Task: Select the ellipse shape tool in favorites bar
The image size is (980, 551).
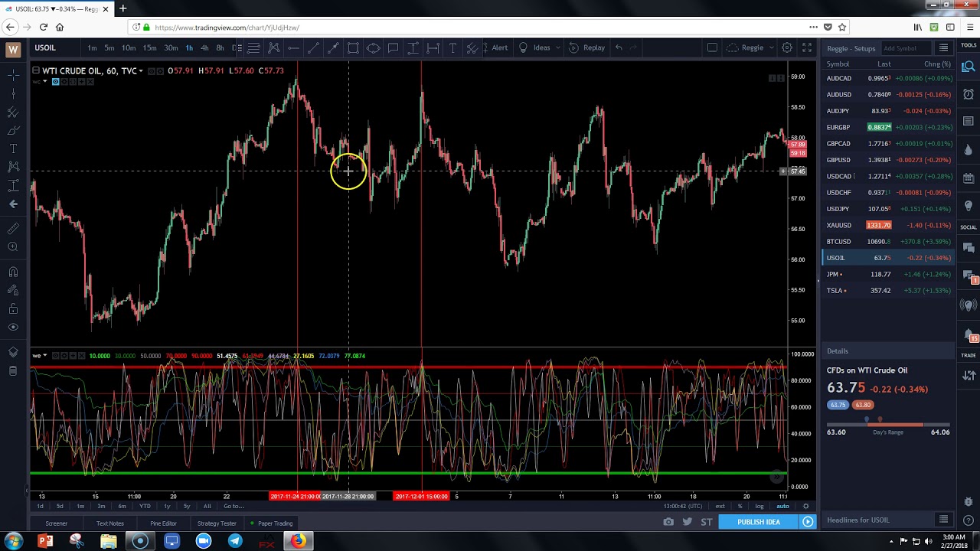Action: (373, 47)
